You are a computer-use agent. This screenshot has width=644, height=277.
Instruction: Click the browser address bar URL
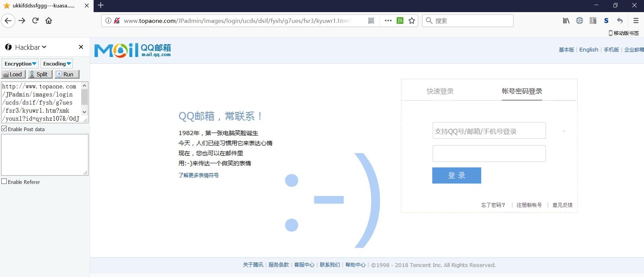pyautogui.click(x=238, y=21)
